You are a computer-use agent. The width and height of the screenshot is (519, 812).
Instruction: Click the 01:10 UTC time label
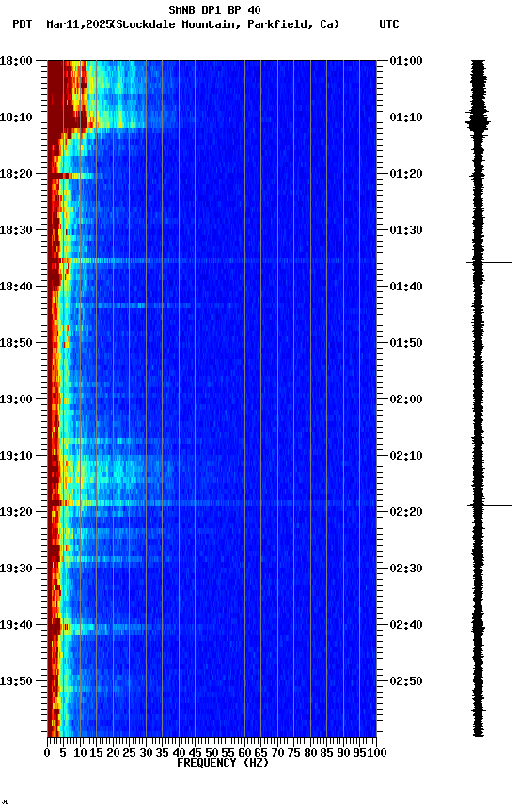click(x=406, y=117)
